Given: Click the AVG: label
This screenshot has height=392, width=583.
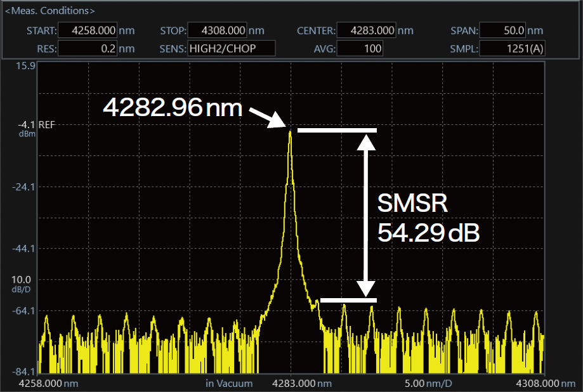Looking at the screenshot, I should coord(325,49).
